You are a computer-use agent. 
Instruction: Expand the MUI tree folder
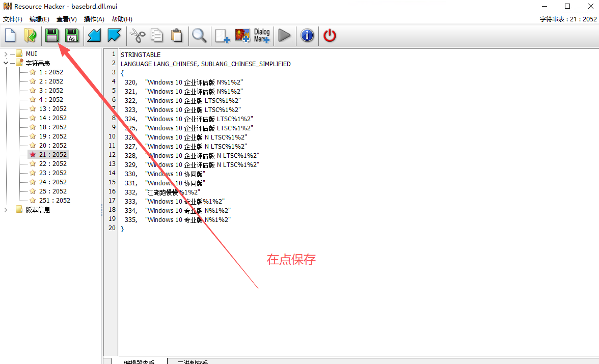[6, 54]
